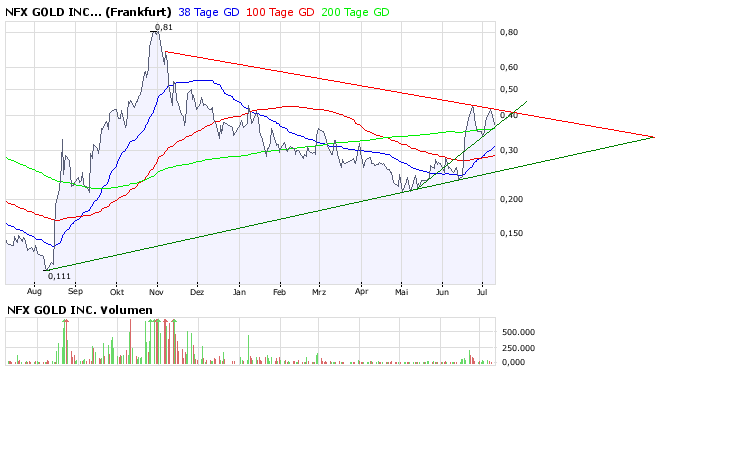Click the Apr month label
Image resolution: width=738 pixels, height=475 pixels.
pyautogui.click(x=361, y=291)
